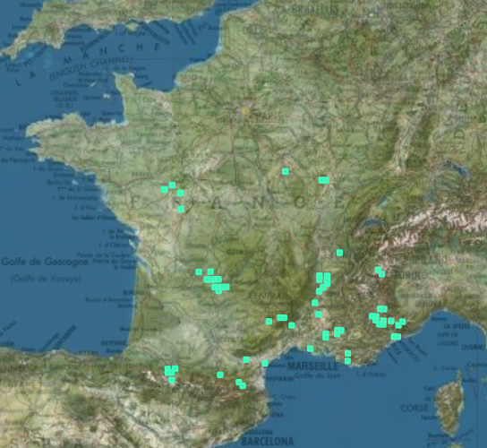Select the westernmost marker in the Loire cluster
487x448 pixels.
coord(165,189)
